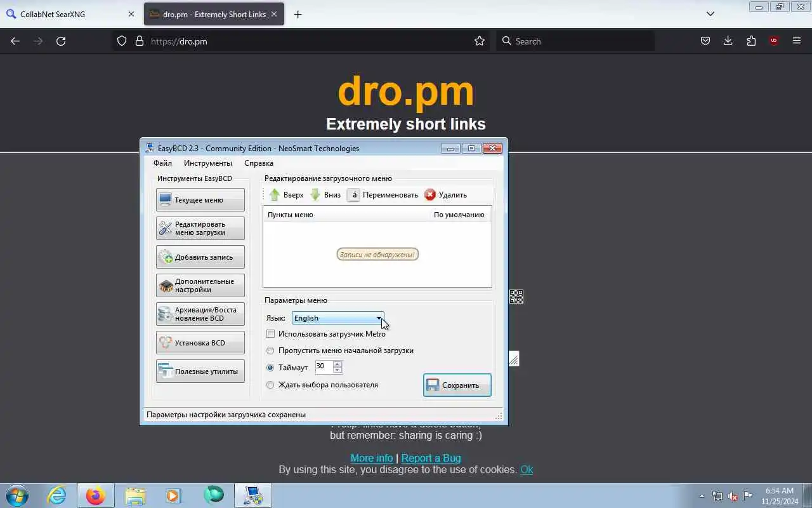Viewport: 812px width, 508px height.
Task: Click Переименовать rename button
Action: (383, 195)
